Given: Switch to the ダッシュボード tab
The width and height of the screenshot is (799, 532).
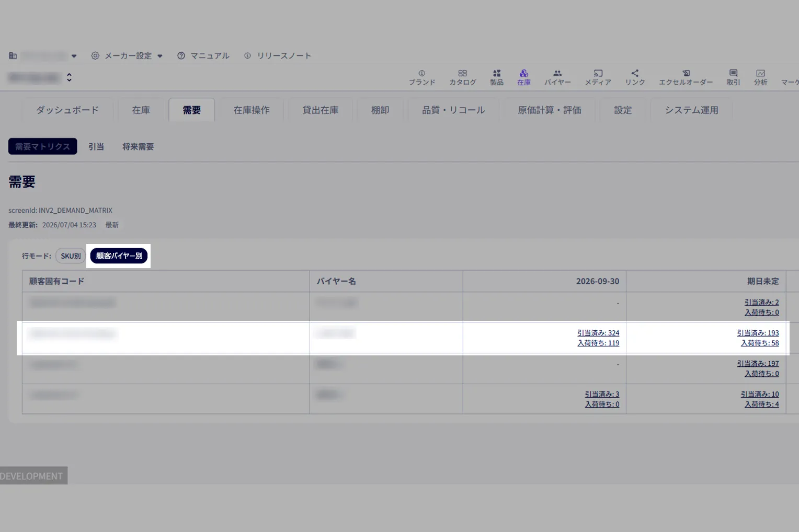Looking at the screenshot, I should tap(67, 110).
